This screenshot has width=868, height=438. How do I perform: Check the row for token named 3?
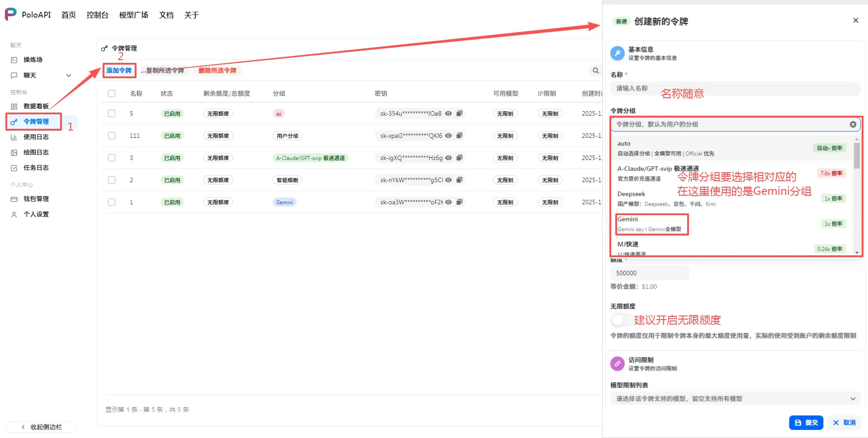coord(112,158)
